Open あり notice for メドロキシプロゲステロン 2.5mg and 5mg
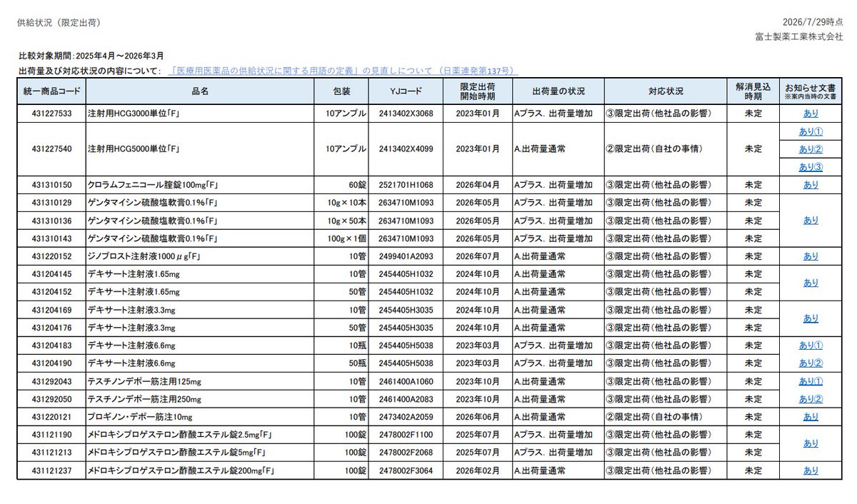The image size is (857, 504). click(811, 443)
